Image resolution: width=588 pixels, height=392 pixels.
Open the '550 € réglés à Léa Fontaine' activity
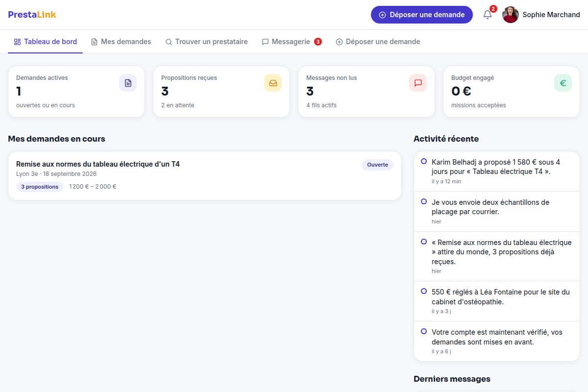pos(497,301)
